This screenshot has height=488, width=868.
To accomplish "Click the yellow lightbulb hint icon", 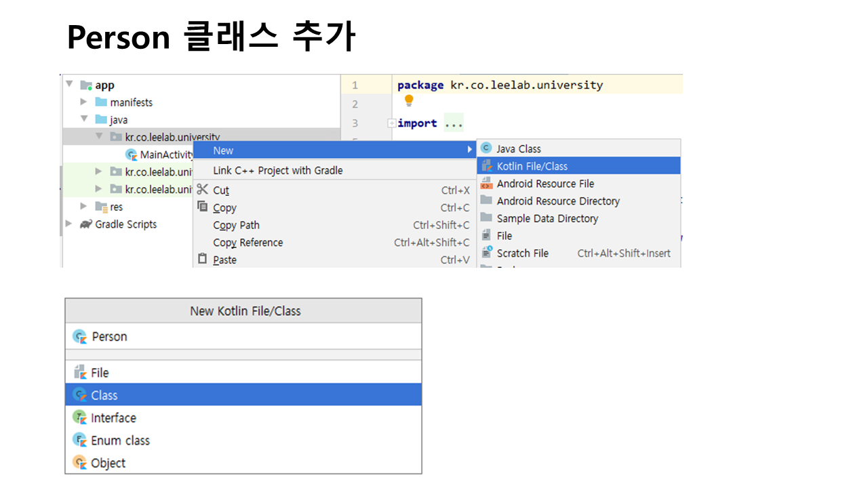I will (409, 101).
